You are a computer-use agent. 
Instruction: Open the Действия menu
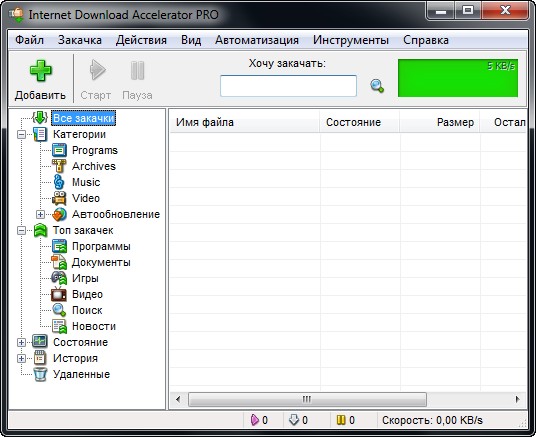[x=141, y=40]
